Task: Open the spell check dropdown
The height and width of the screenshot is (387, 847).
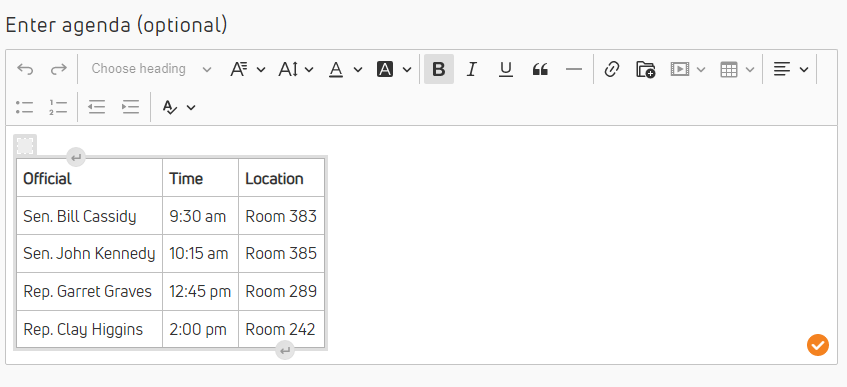Action: click(179, 107)
